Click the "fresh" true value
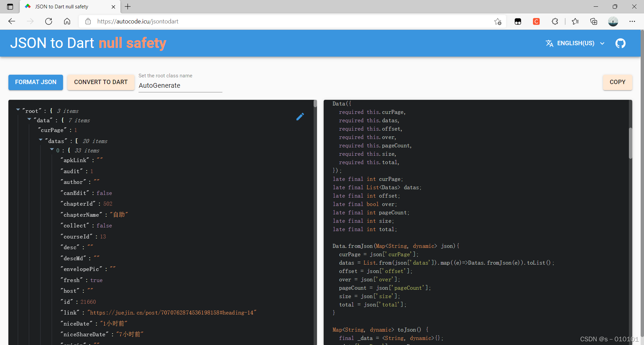The image size is (644, 345). point(96,280)
